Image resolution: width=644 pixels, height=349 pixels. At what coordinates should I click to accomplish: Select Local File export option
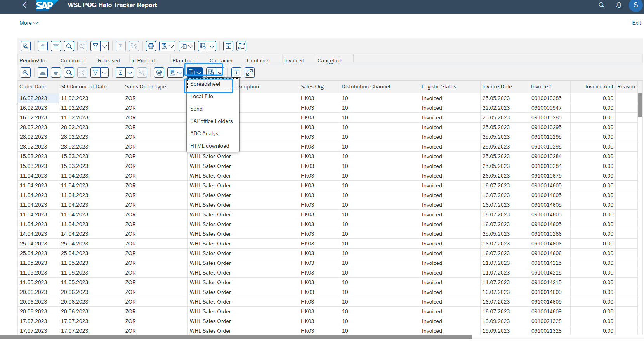(201, 96)
